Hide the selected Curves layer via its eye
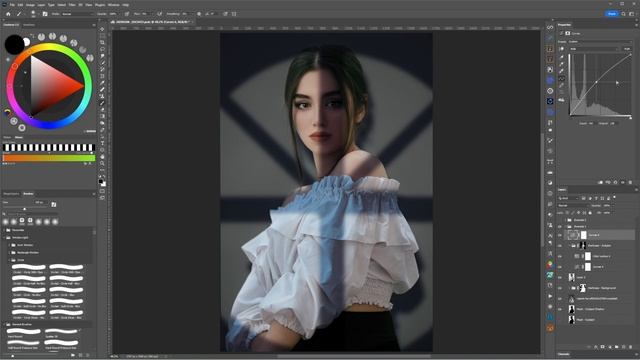Image resolution: width=640 pixels, height=360 pixels. click(560, 235)
